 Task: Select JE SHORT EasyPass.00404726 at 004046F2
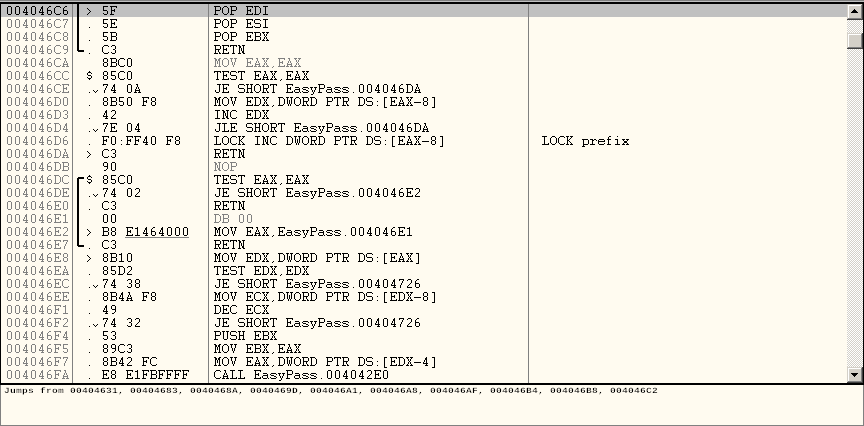(x=317, y=323)
